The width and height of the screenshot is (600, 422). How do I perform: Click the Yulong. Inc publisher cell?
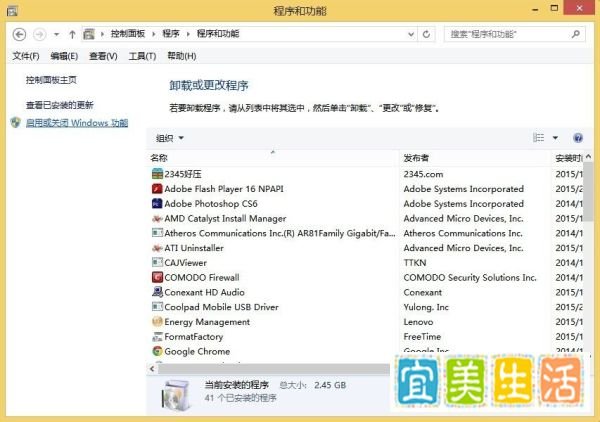pos(426,307)
